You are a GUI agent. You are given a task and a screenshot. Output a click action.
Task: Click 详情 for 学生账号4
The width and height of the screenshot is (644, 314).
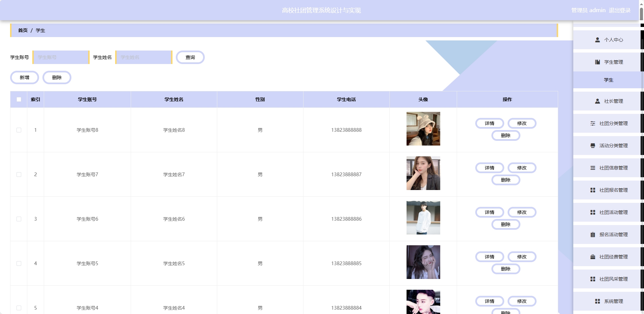pyautogui.click(x=489, y=301)
